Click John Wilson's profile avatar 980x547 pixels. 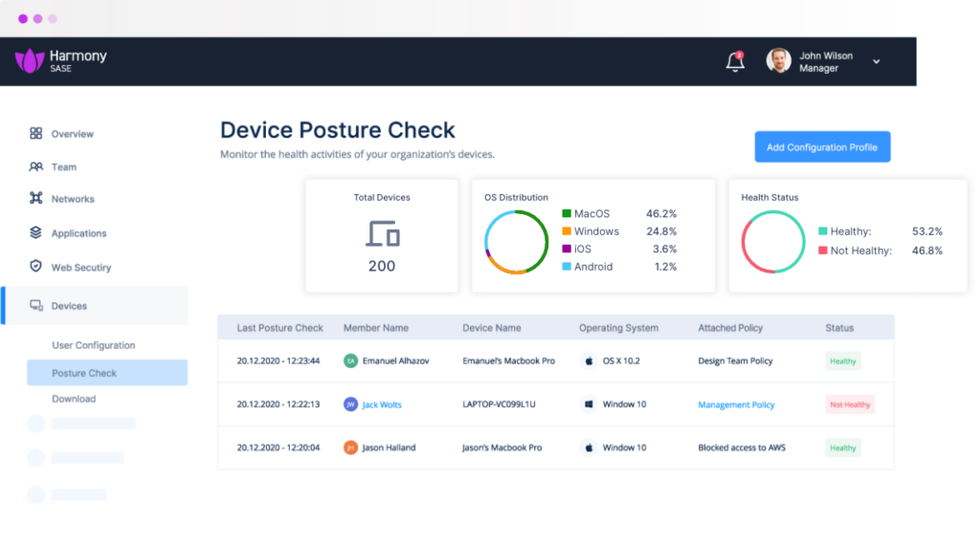[x=779, y=61]
